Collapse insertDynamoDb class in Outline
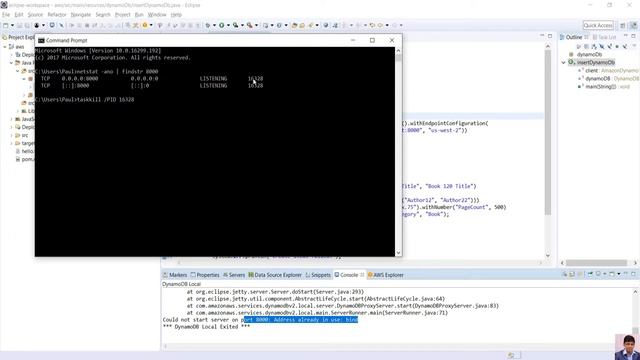 pyautogui.click(x=564, y=62)
